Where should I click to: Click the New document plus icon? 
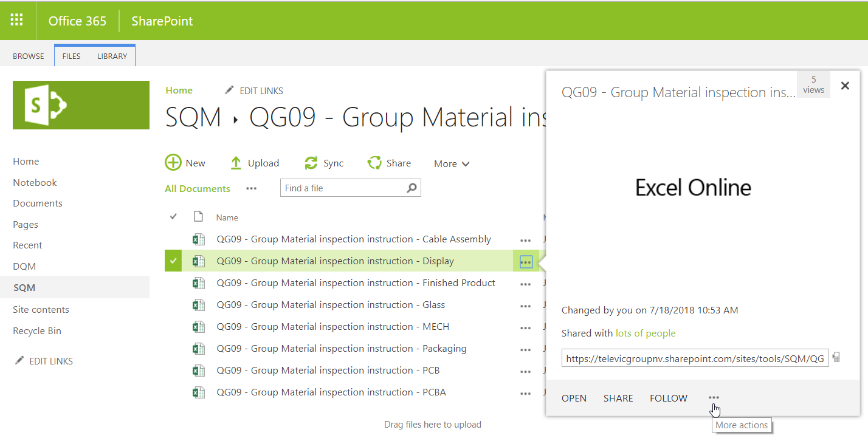pyautogui.click(x=173, y=163)
